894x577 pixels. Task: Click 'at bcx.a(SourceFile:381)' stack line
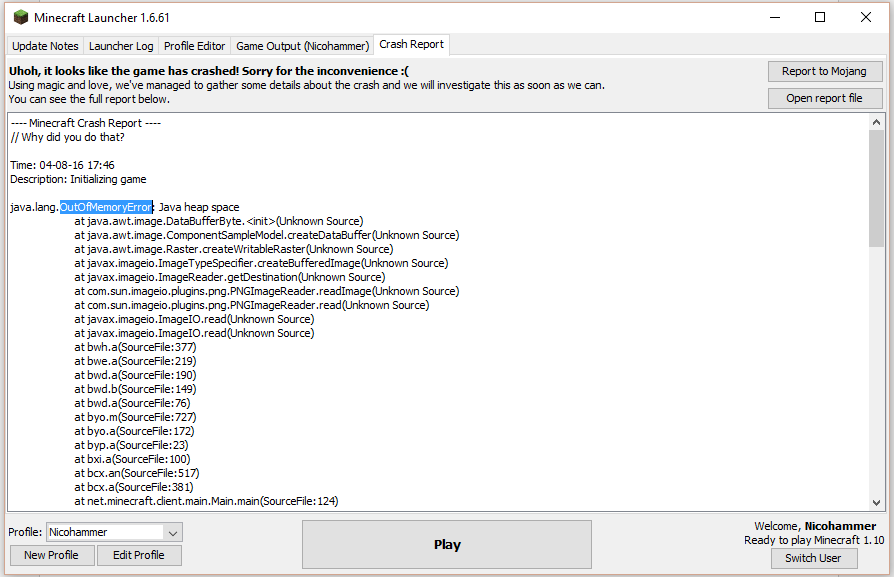(134, 487)
